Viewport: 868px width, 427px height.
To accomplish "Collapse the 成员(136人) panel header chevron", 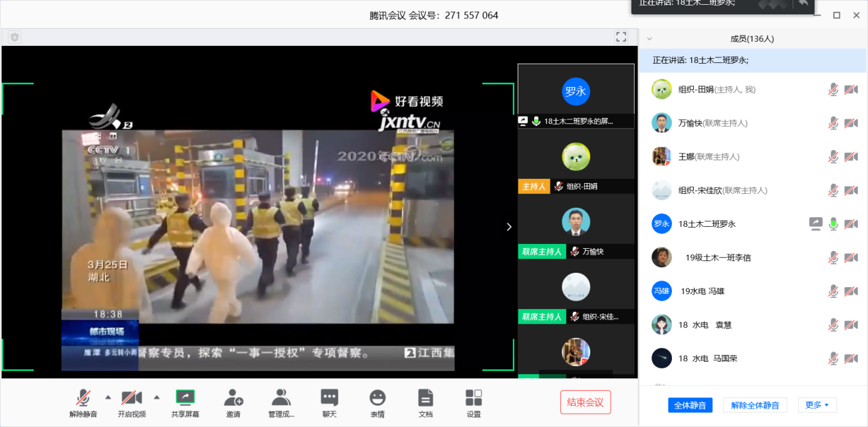I will pos(649,39).
